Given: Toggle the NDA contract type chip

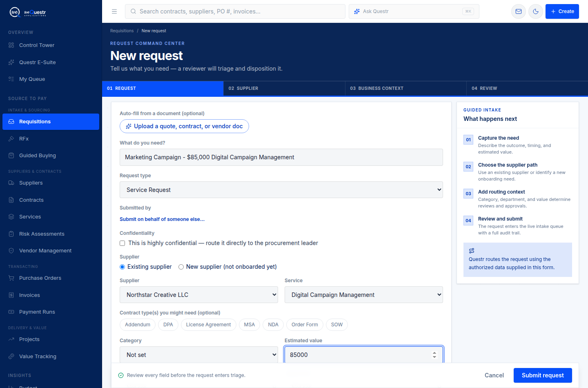Looking at the screenshot, I should tap(273, 325).
